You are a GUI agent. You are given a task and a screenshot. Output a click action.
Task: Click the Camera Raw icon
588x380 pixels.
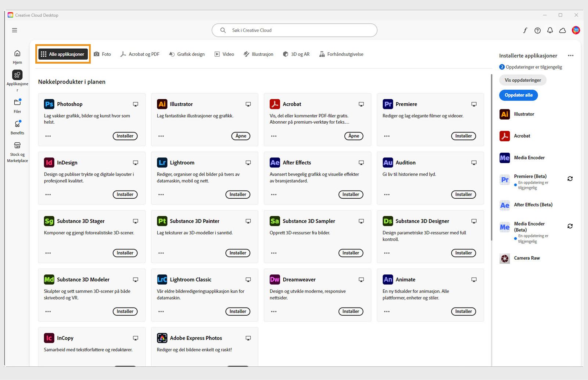pos(504,258)
